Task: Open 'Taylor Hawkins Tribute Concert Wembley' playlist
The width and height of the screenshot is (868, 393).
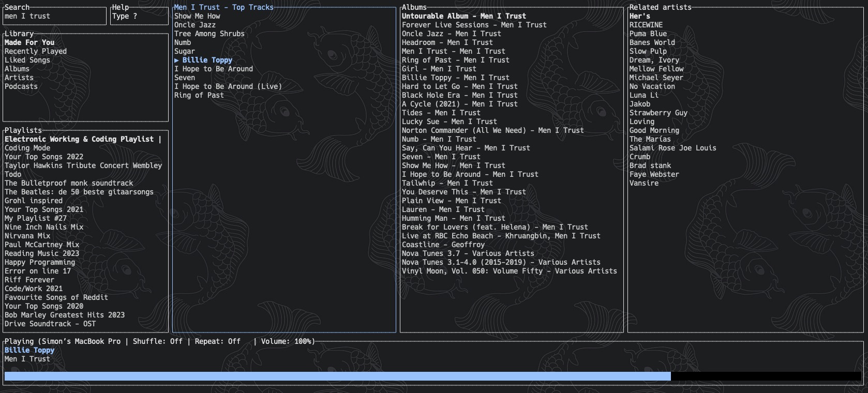Action: [x=83, y=165]
